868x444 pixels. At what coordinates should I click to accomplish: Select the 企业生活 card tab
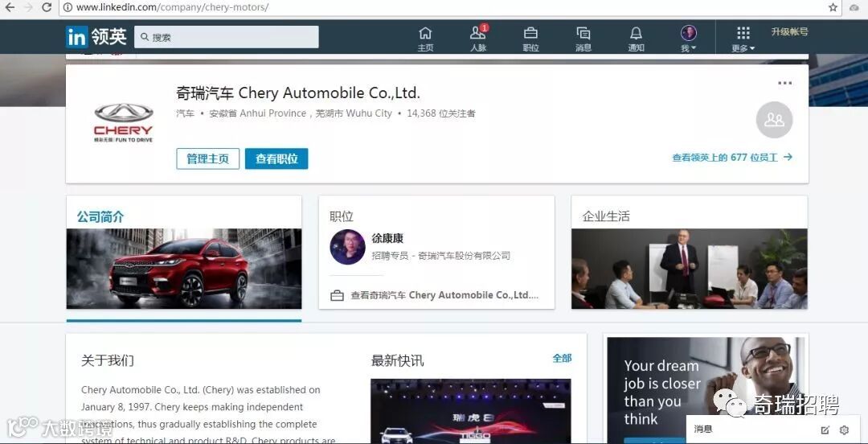[x=690, y=253]
